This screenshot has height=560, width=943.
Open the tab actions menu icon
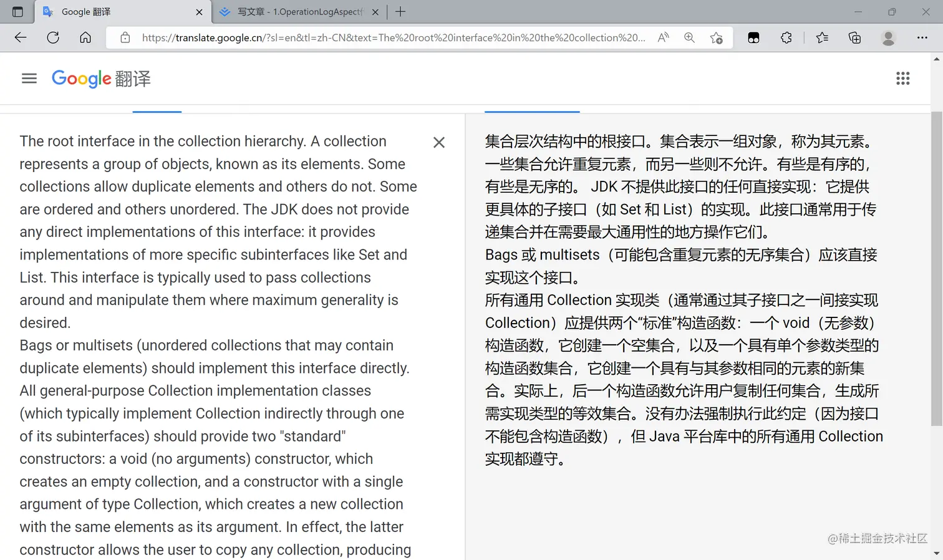point(17,12)
